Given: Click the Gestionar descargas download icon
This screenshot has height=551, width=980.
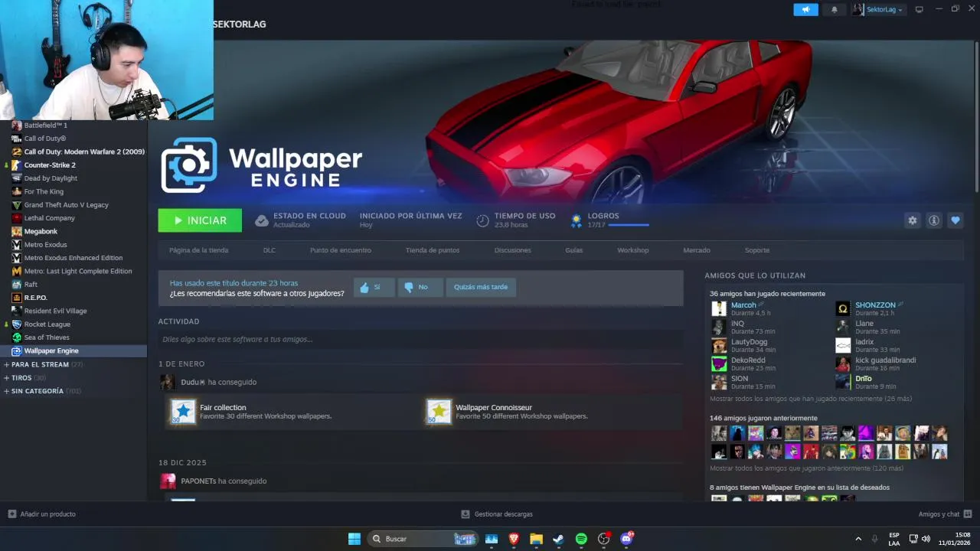Looking at the screenshot, I should [x=465, y=514].
